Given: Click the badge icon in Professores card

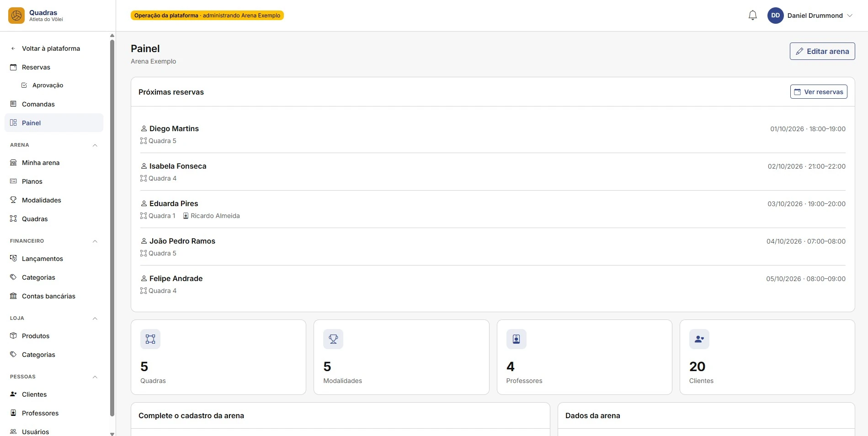Looking at the screenshot, I should coord(516,339).
